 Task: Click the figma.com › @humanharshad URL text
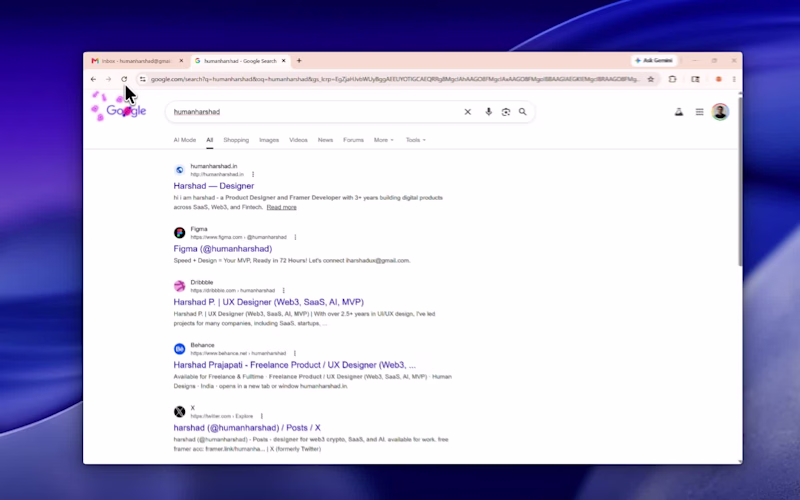pos(238,237)
